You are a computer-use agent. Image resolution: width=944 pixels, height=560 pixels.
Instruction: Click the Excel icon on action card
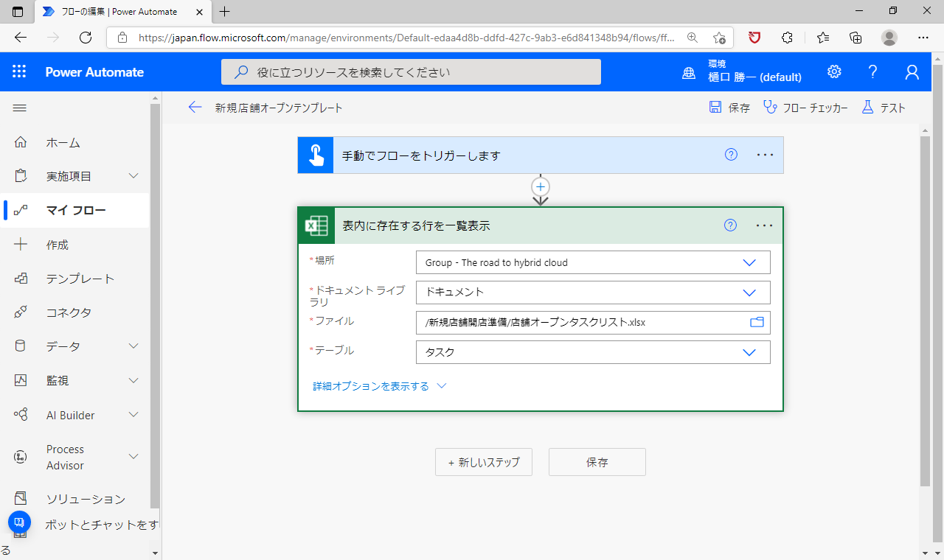point(316,225)
